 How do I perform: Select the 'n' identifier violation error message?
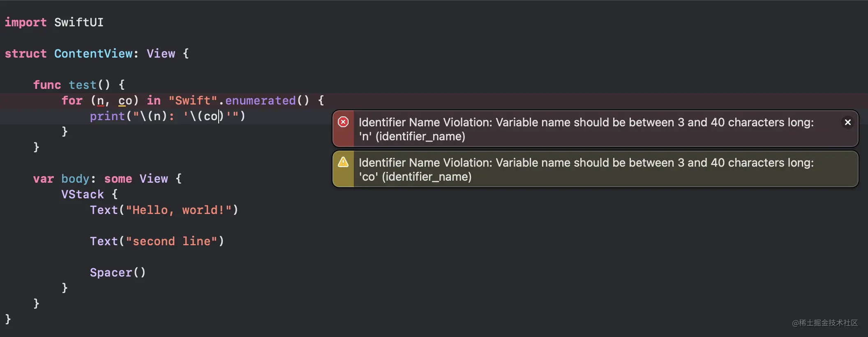point(586,129)
